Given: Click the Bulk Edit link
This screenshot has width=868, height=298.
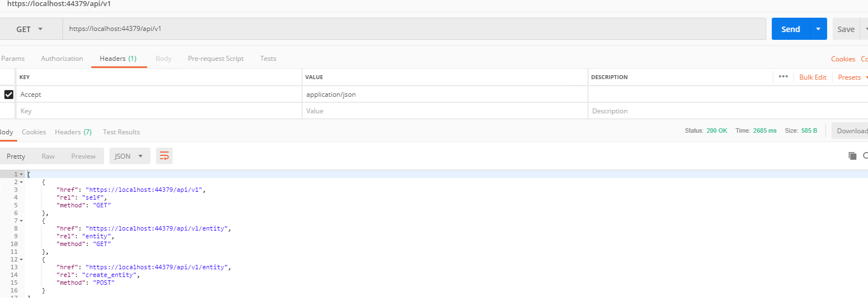Looking at the screenshot, I should click(x=812, y=77).
